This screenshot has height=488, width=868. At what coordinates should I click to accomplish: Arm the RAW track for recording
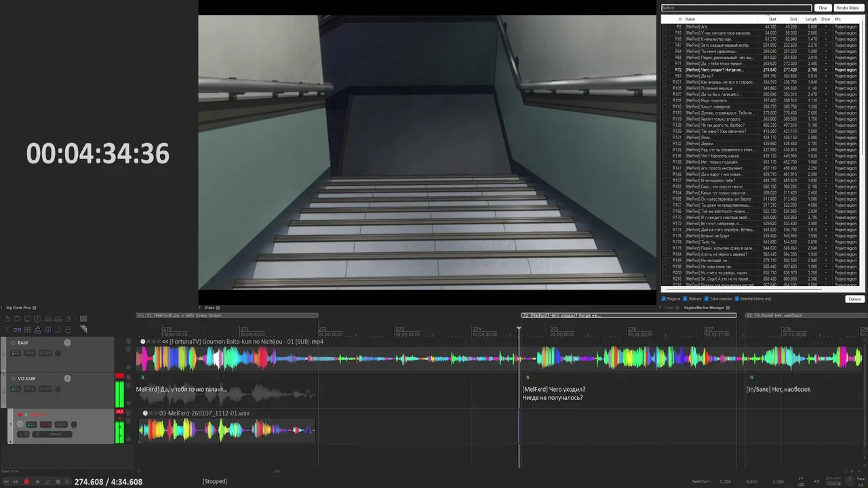coord(13,343)
